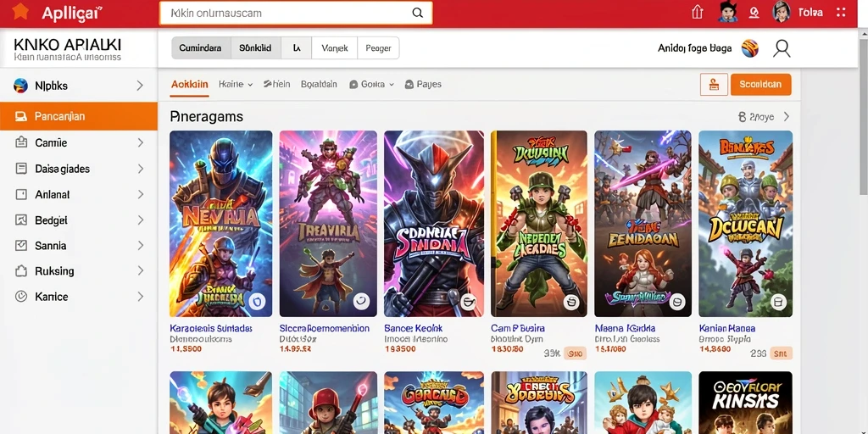
Task: Select the Cumindara segment option
Action: pos(200,48)
